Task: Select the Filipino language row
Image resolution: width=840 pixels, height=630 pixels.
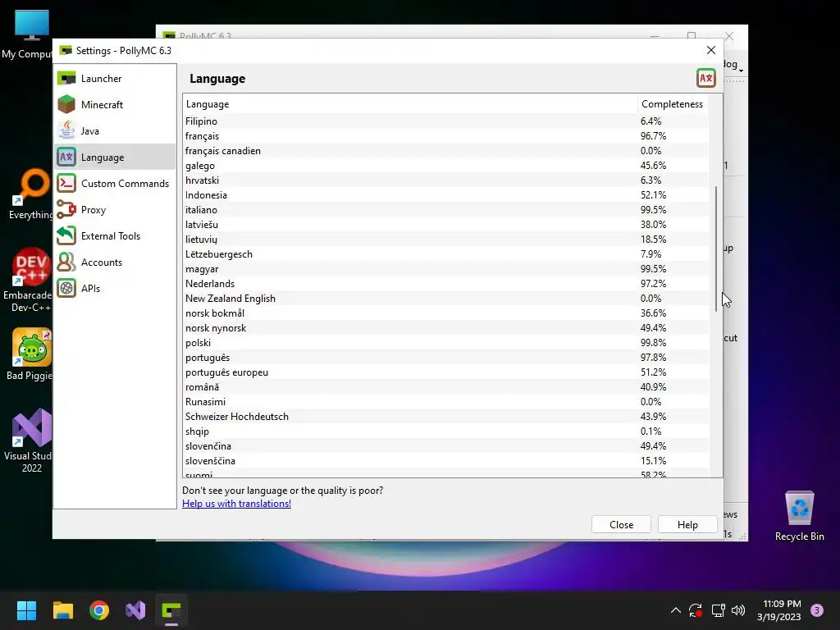Action: pyautogui.click(x=446, y=121)
